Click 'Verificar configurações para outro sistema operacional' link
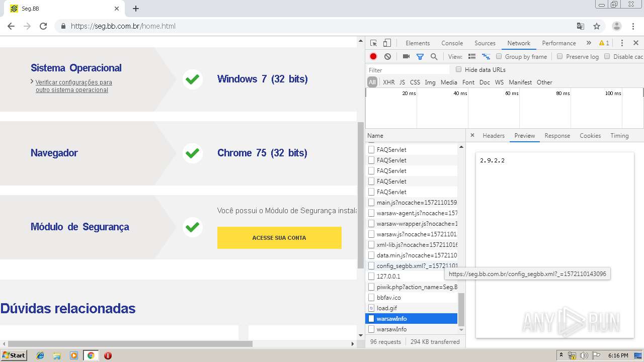Viewport: 644px width, 362px height. 73,86
